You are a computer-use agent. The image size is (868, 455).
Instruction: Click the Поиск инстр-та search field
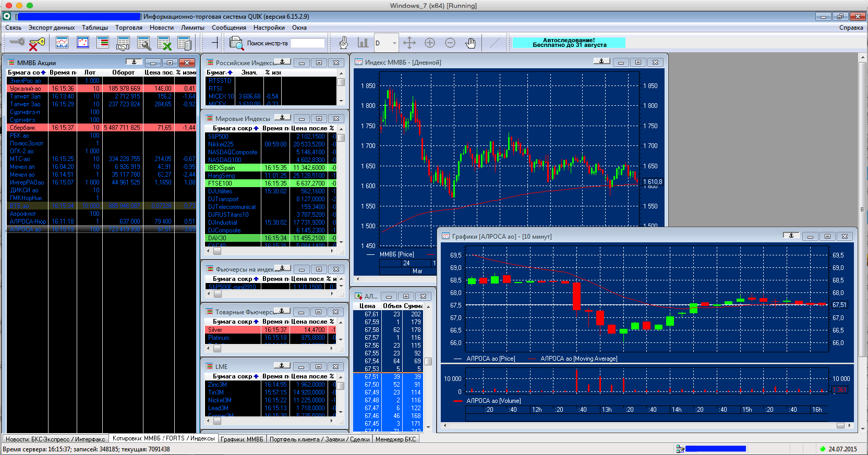point(307,43)
